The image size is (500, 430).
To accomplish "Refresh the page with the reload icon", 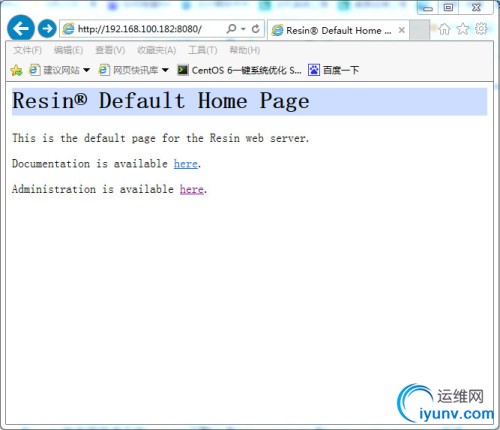I will (x=256, y=29).
